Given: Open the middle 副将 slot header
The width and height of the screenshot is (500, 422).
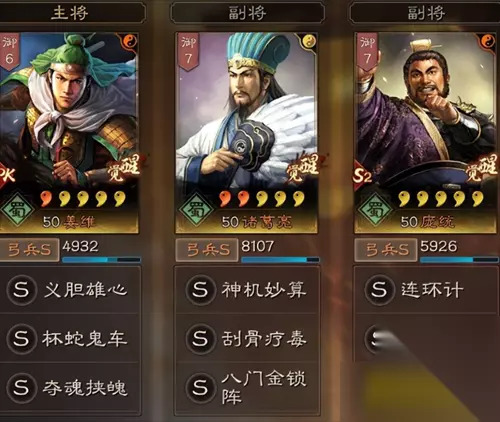Looking at the screenshot, I should click(x=247, y=13).
